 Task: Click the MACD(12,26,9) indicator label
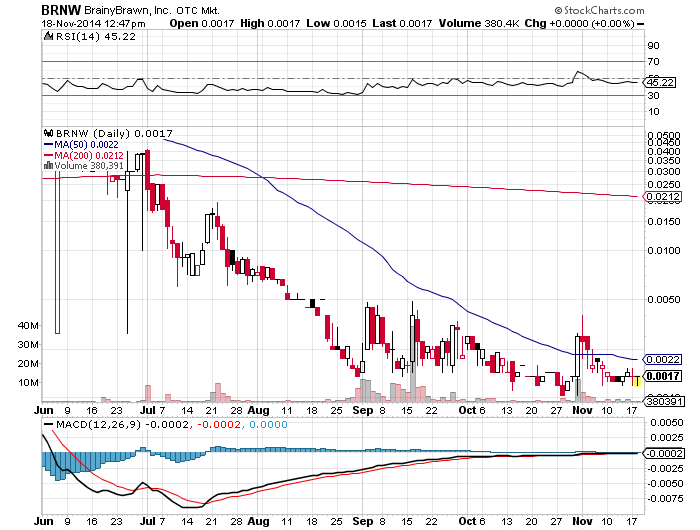coord(98,424)
